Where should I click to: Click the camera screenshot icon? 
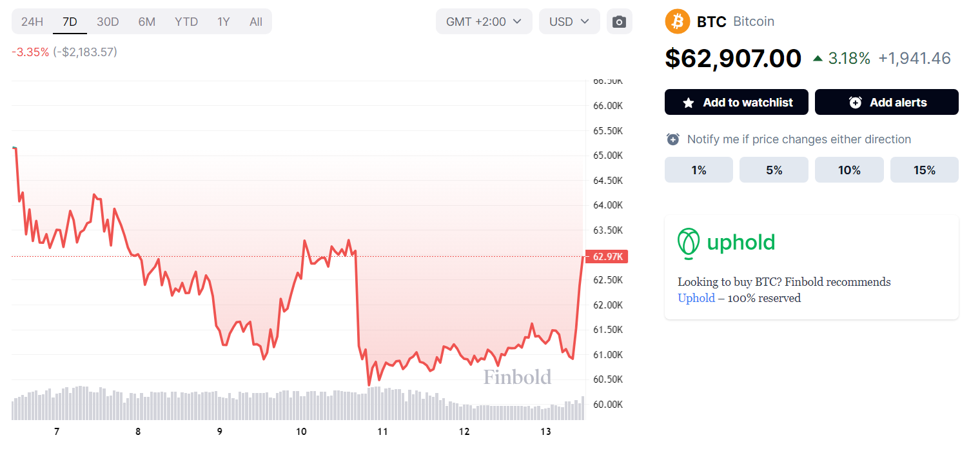(x=619, y=22)
